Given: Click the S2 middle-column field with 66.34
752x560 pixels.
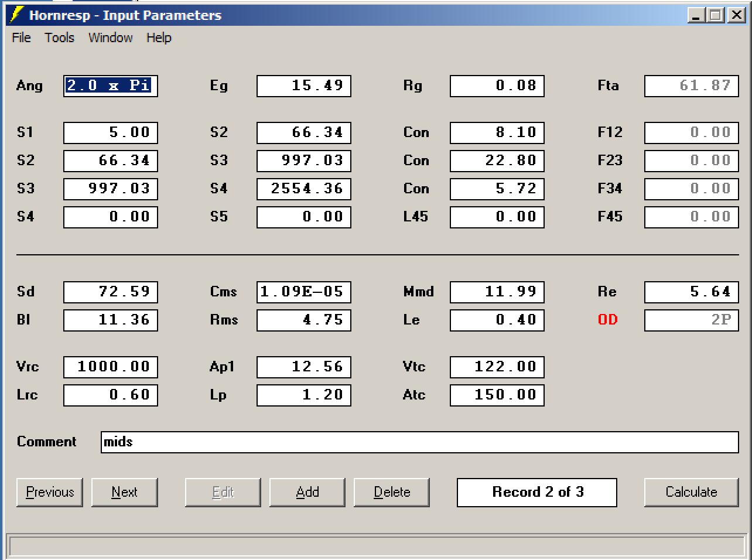Looking at the screenshot, I should tap(304, 132).
